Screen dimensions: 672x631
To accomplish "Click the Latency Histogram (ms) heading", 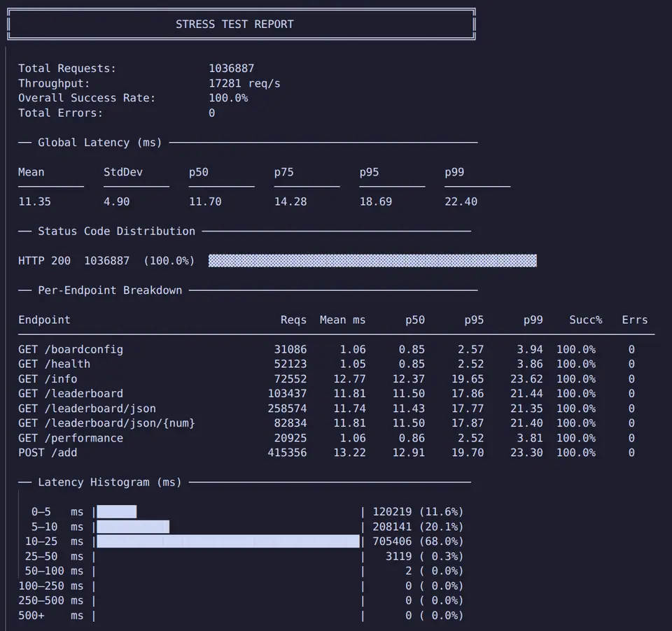I will (x=110, y=482).
